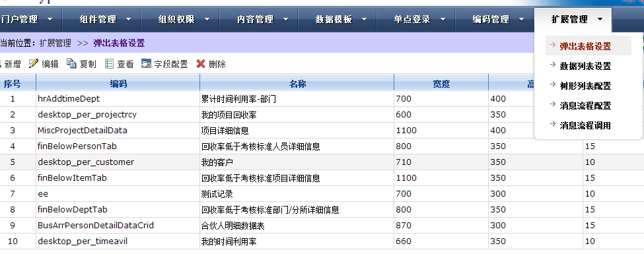Click the 我的项目回收率 name cell
The image size is (644, 254).
pyautogui.click(x=297, y=115)
